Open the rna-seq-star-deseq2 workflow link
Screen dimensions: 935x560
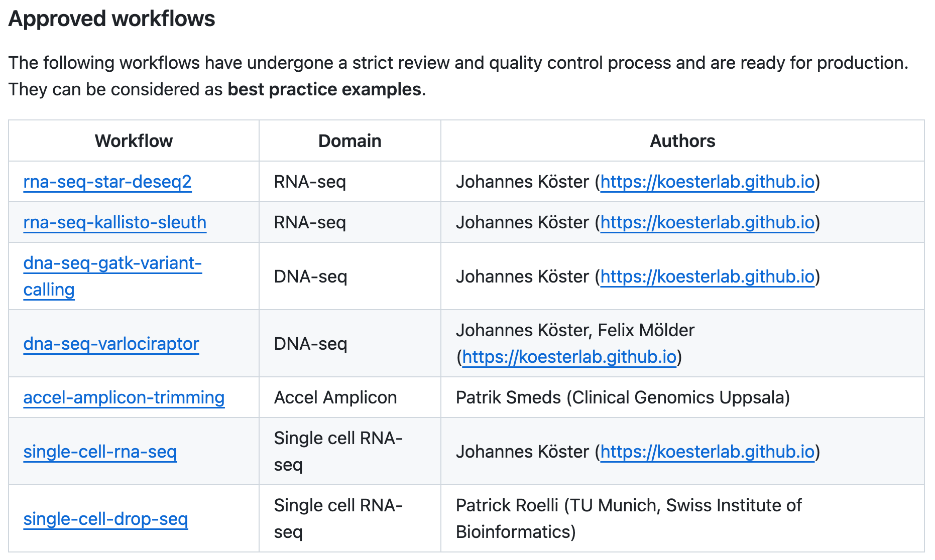107,182
